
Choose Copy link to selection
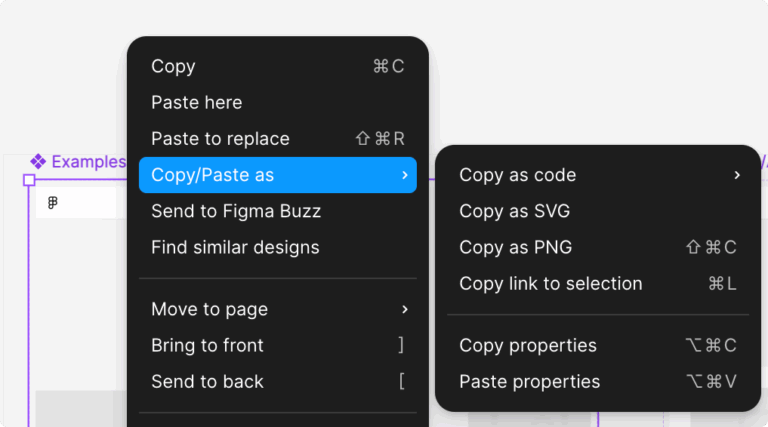click(x=551, y=283)
